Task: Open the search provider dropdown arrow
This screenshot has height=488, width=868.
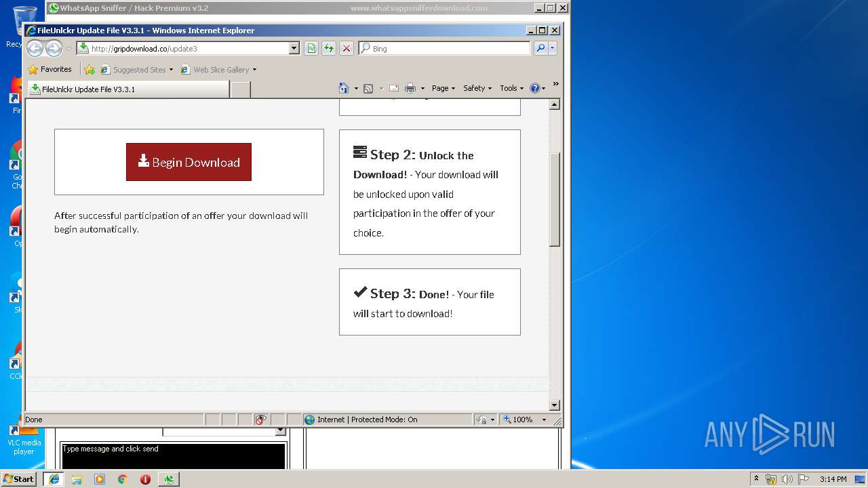Action: (553, 48)
